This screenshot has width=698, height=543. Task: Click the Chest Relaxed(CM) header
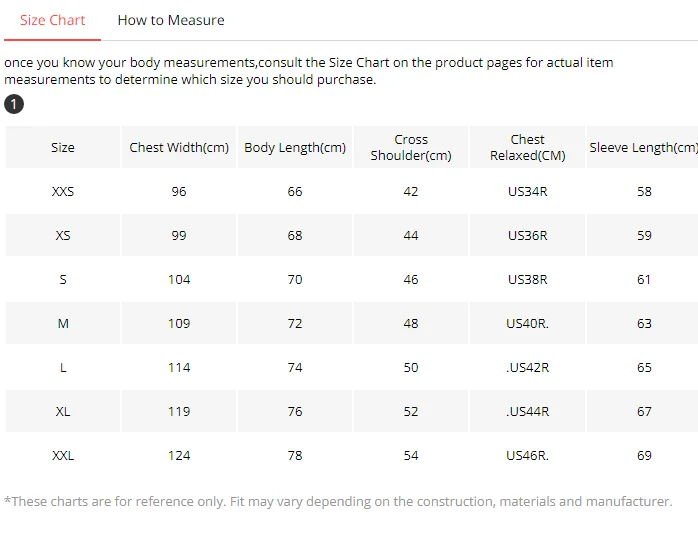(x=527, y=147)
